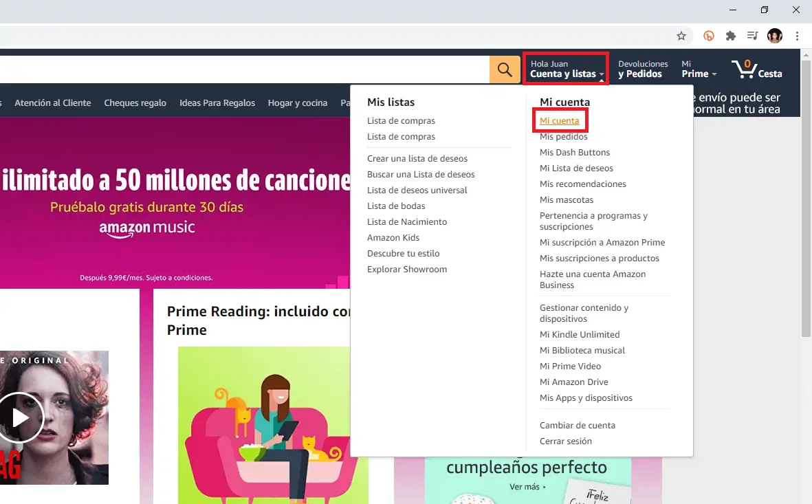Bookmark this page with the star icon

click(x=681, y=36)
